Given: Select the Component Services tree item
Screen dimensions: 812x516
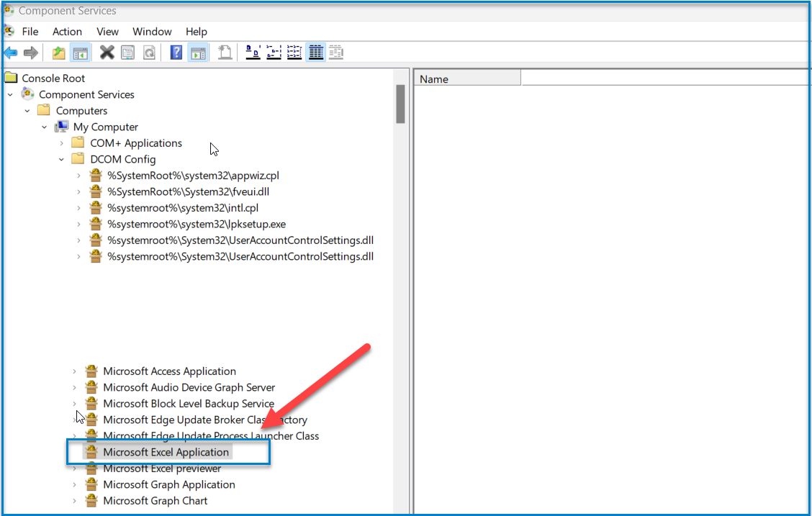Looking at the screenshot, I should click(86, 95).
